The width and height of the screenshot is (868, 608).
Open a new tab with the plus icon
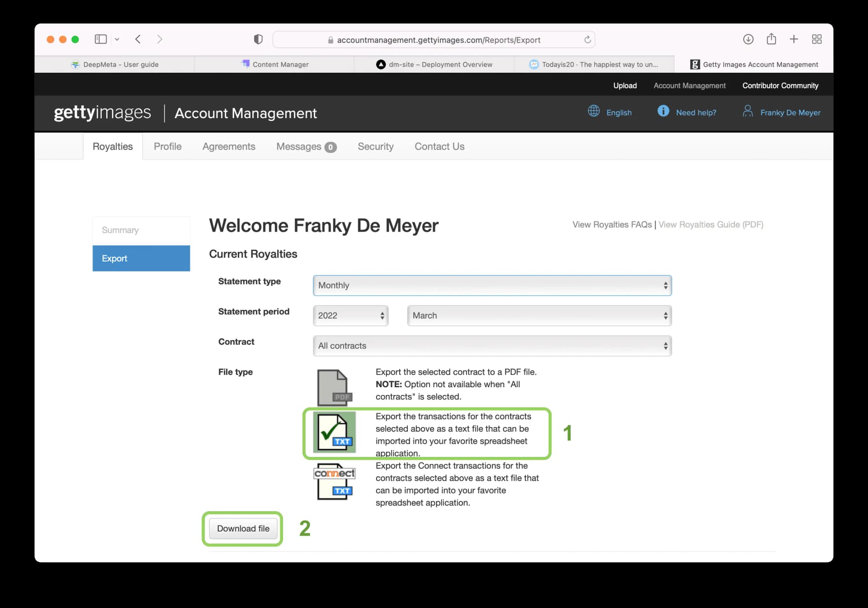[794, 39]
